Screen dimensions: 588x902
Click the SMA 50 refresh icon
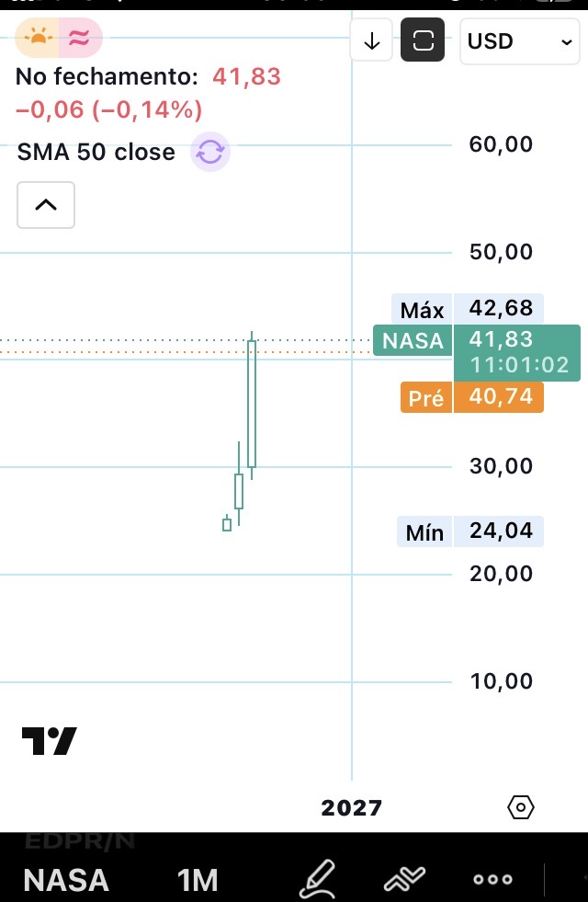(x=210, y=152)
